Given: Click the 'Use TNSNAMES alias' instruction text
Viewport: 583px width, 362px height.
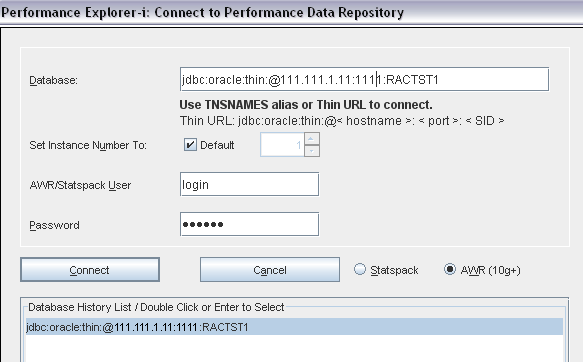Looking at the screenshot, I should click(306, 105).
